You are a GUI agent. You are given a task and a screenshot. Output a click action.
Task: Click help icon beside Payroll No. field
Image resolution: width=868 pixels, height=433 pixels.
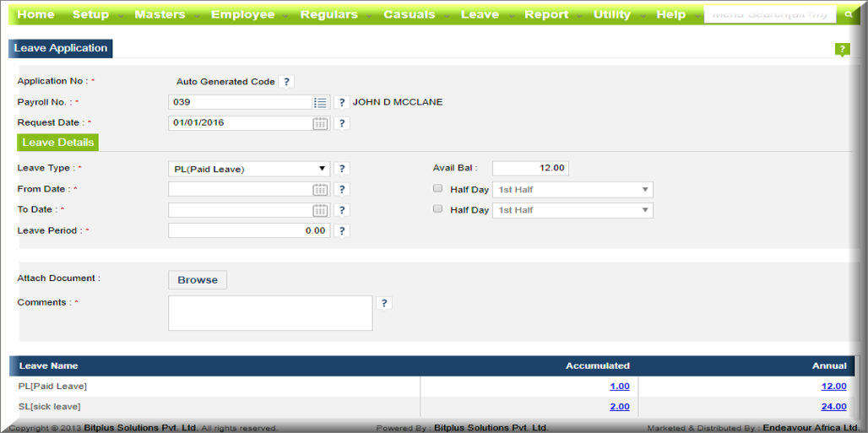click(342, 102)
